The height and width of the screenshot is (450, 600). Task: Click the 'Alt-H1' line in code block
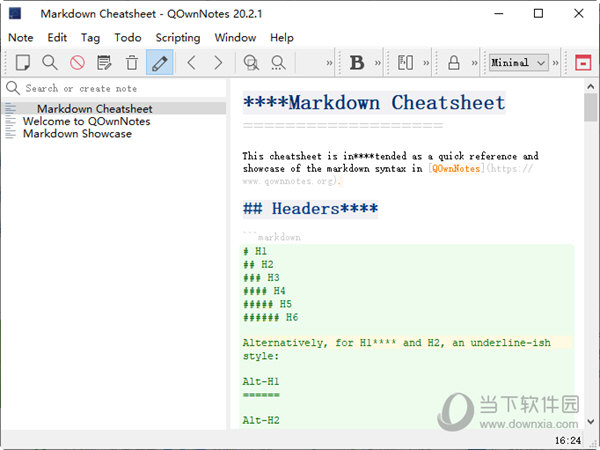(x=261, y=382)
